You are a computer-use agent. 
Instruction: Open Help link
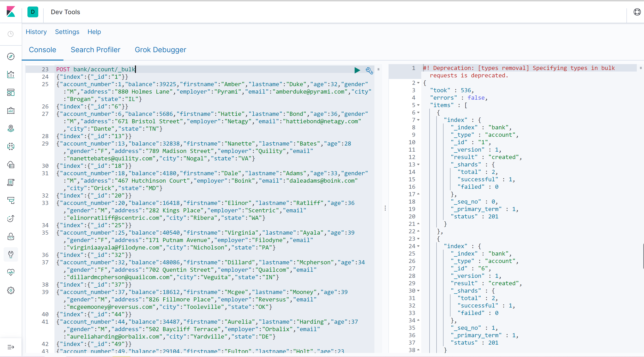pyautogui.click(x=94, y=32)
